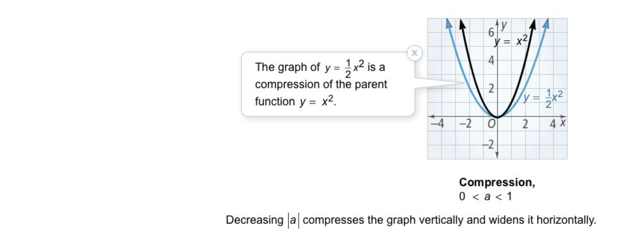Click the y = x² graph label
This screenshot has height=244, width=644.
coord(511,41)
